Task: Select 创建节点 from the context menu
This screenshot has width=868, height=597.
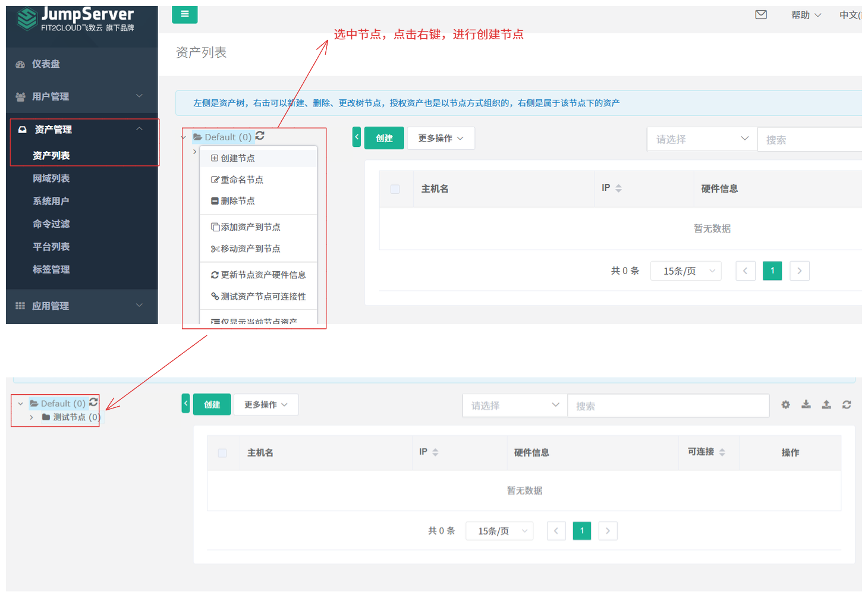Action: (238, 158)
